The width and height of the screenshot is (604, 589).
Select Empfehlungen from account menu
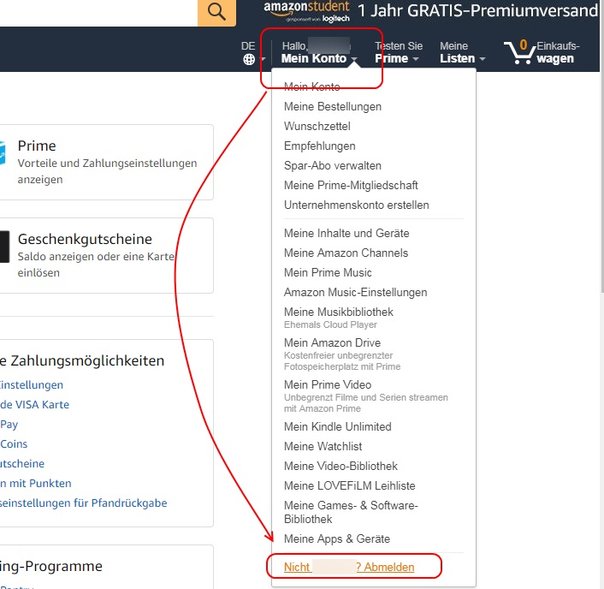tap(320, 146)
